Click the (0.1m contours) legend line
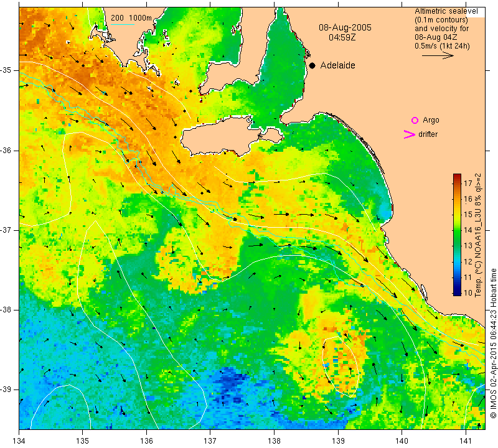Viewport: 498px width, 448px height. [441, 20]
